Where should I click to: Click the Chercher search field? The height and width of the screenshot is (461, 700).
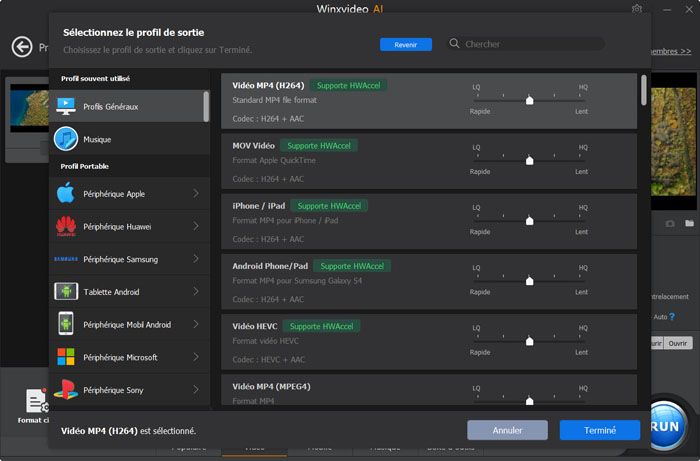click(526, 44)
